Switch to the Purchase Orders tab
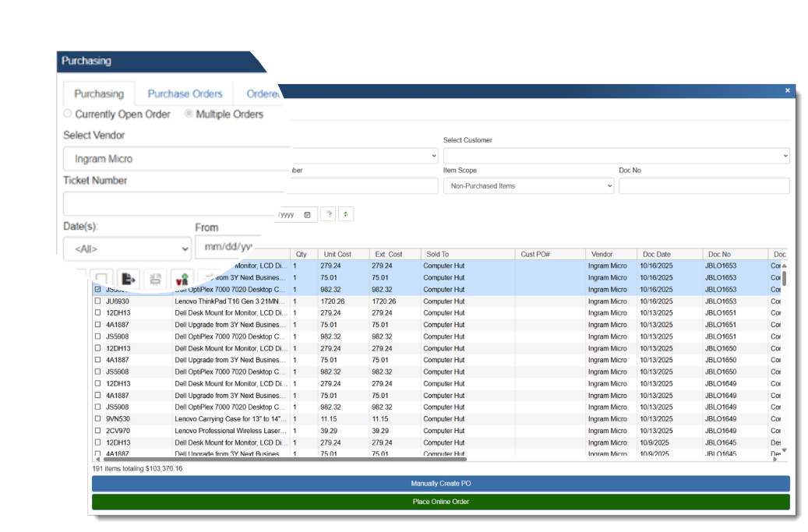This screenshot has width=808, height=532. point(185,93)
